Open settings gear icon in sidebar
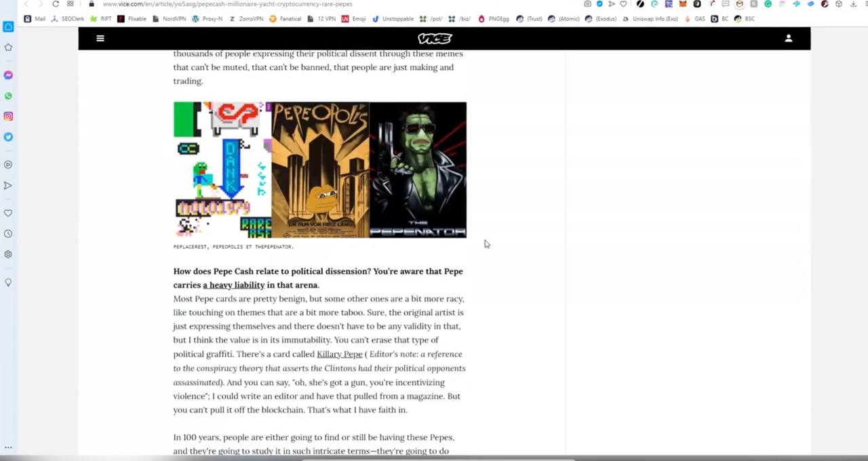 pos(8,254)
